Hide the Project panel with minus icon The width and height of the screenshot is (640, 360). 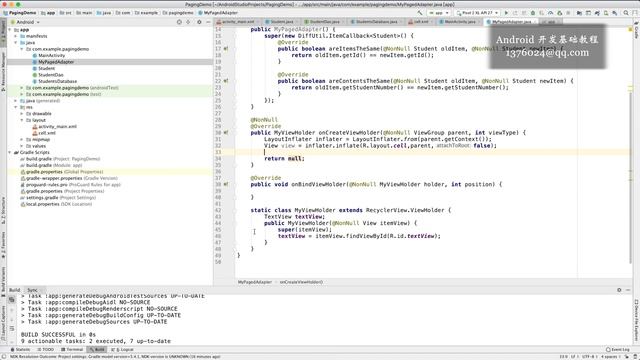(x=208, y=22)
